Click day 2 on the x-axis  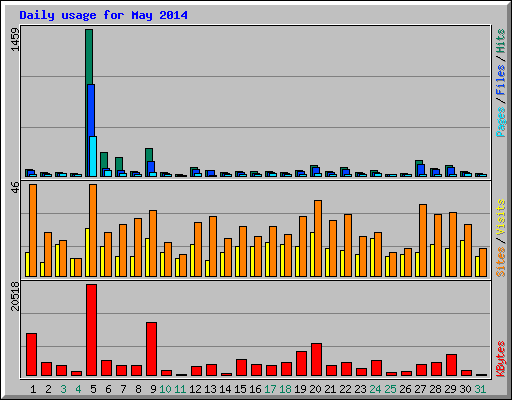coord(48,389)
